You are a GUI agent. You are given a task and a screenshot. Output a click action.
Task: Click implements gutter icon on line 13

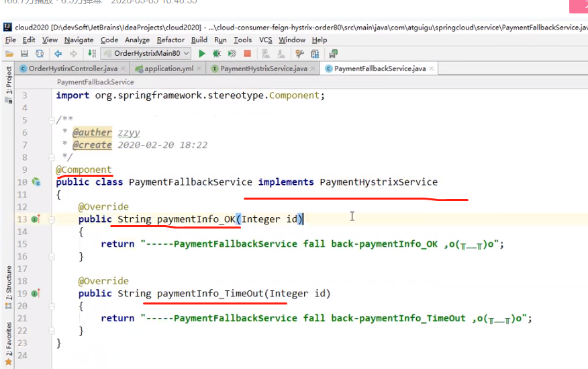click(x=36, y=219)
